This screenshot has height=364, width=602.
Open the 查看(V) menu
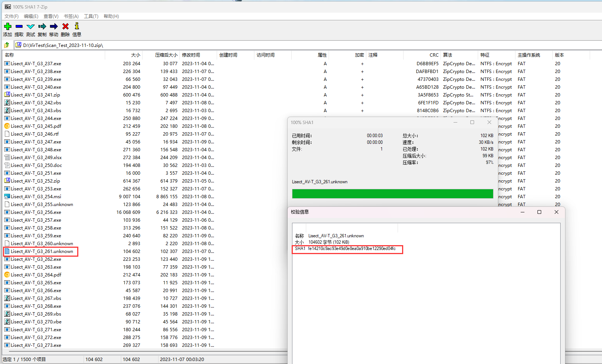point(51,16)
